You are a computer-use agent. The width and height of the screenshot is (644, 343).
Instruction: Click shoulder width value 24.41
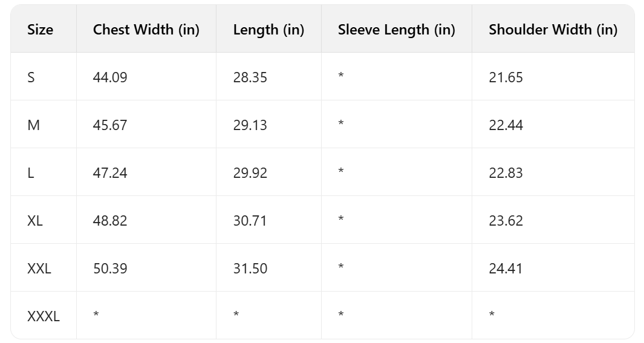(506, 269)
